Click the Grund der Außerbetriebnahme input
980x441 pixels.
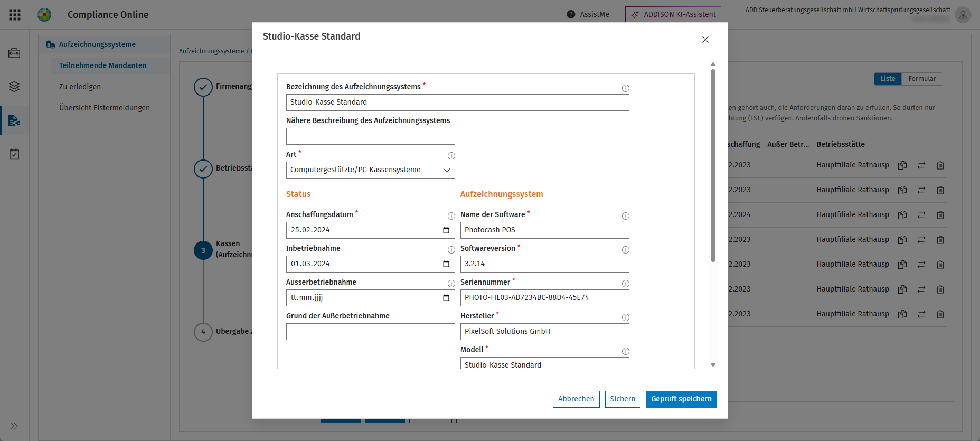[371, 332]
